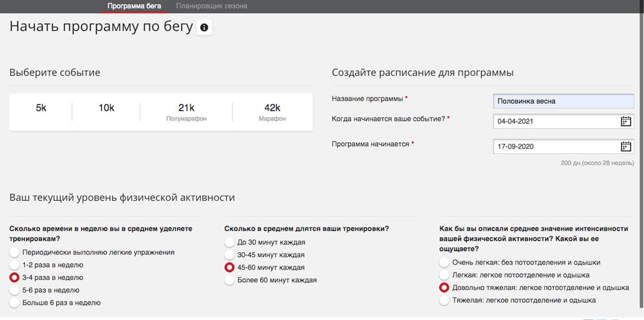Image resolution: width=644 pixels, height=320 pixels.
Task: Click Ваш текущий уровень физической активности heading
Action: tap(122, 198)
